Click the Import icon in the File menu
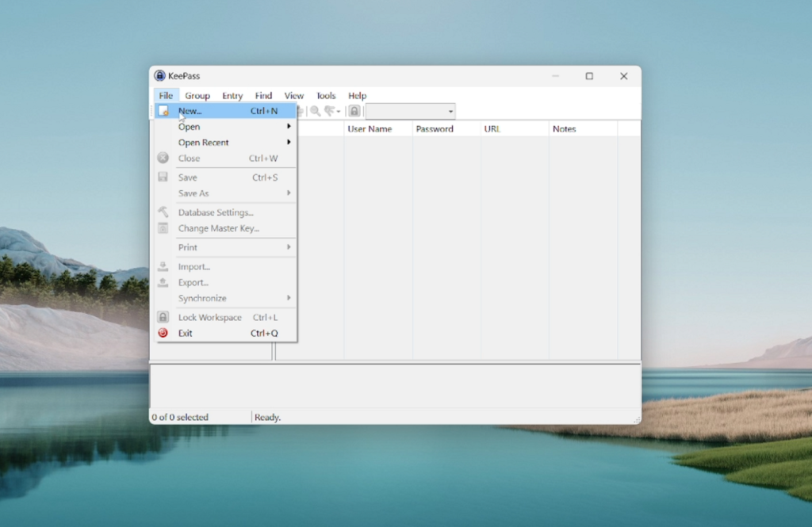This screenshot has height=527, width=812. point(163,266)
